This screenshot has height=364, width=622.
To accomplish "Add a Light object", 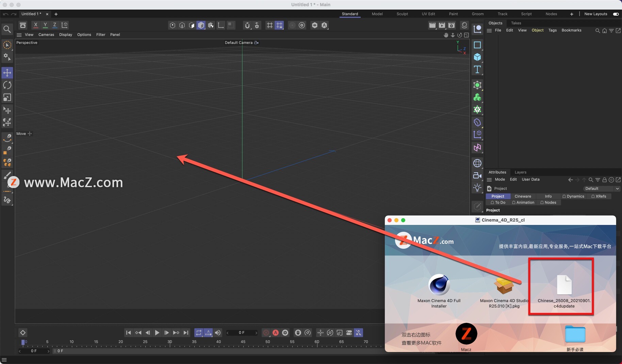I will (x=477, y=188).
